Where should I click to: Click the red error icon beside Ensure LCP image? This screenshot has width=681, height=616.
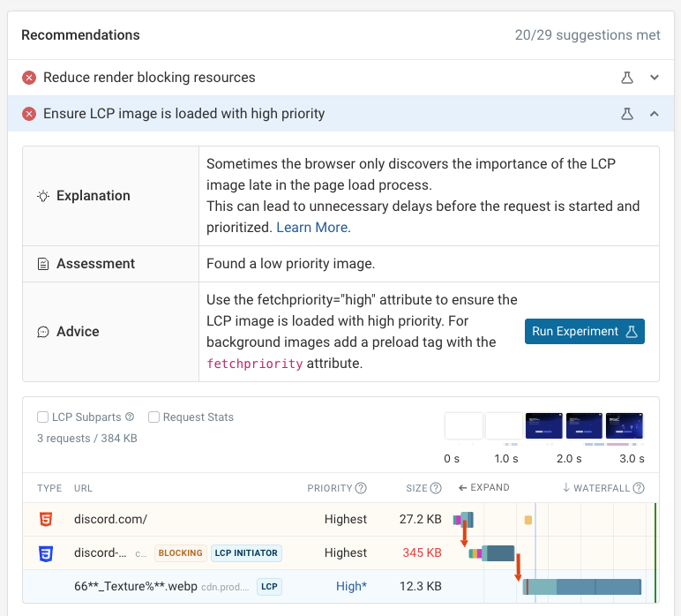click(x=29, y=114)
